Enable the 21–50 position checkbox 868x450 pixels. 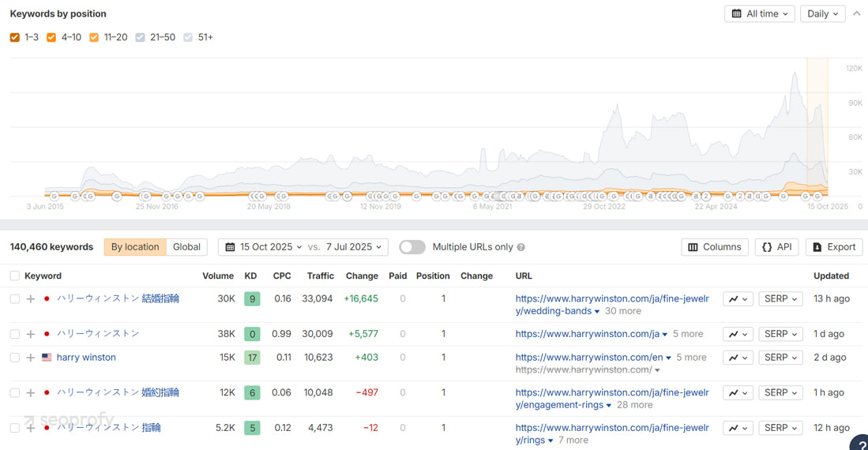(141, 37)
